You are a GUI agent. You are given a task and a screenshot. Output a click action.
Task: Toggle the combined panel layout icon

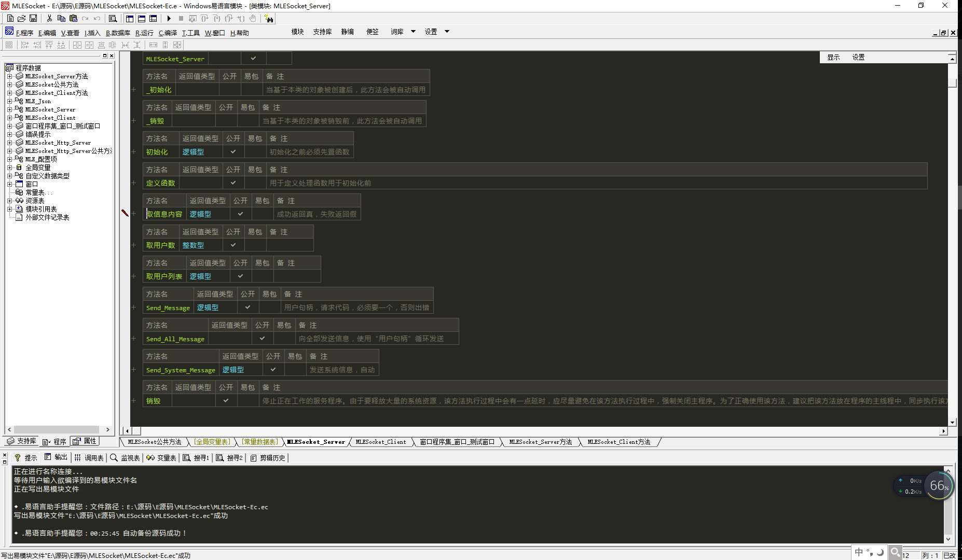point(153,18)
